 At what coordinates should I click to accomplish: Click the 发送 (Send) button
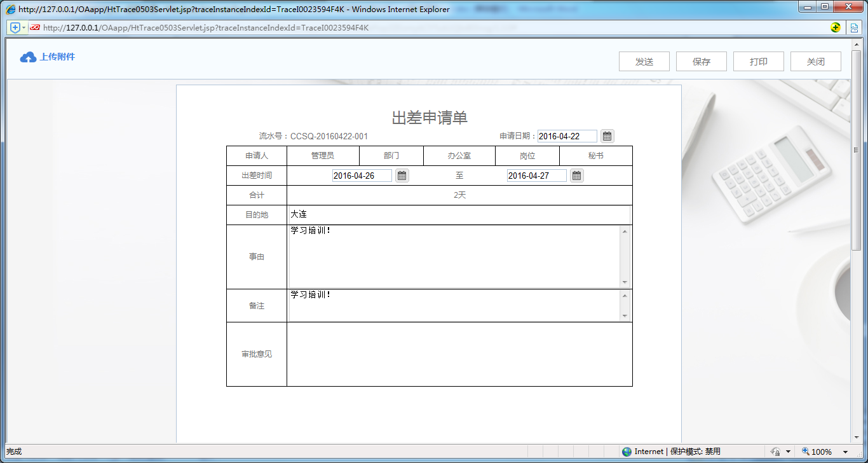(644, 62)
